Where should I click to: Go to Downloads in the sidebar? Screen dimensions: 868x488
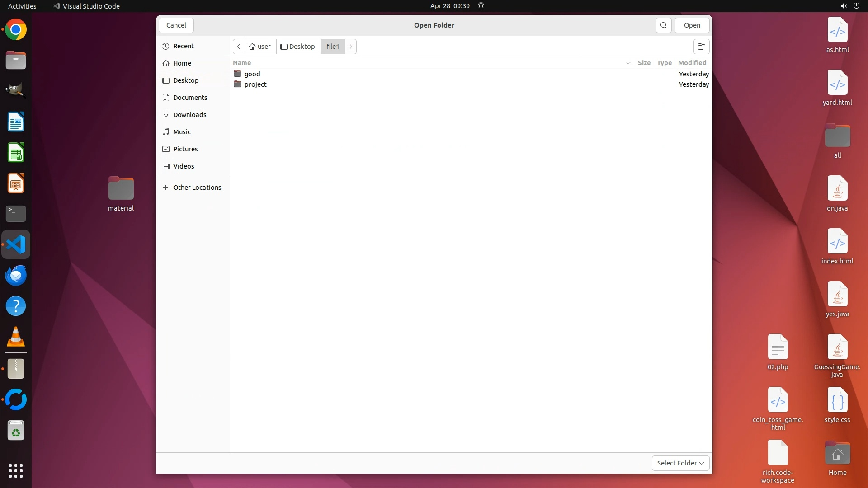click(x=189, y=115)
